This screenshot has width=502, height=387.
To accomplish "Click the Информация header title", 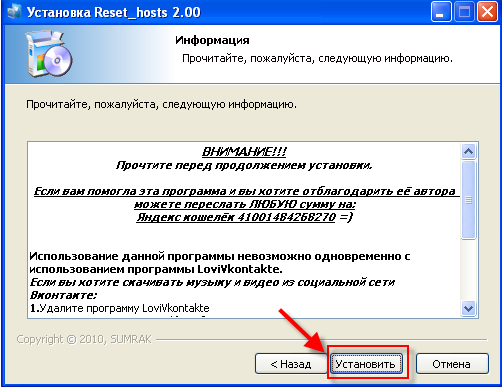I will tap(212, 40).
